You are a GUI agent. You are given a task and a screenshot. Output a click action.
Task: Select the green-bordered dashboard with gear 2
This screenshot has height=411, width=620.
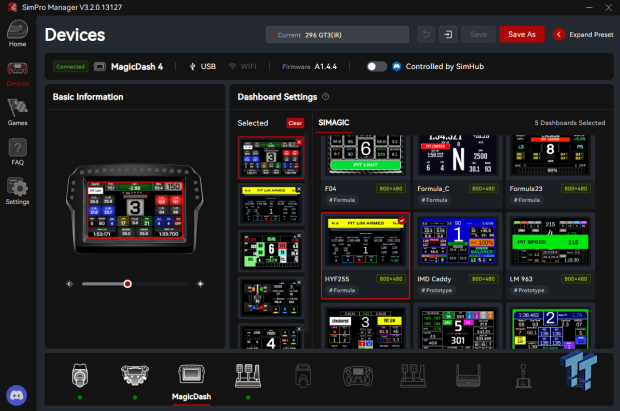pos(550,328)
